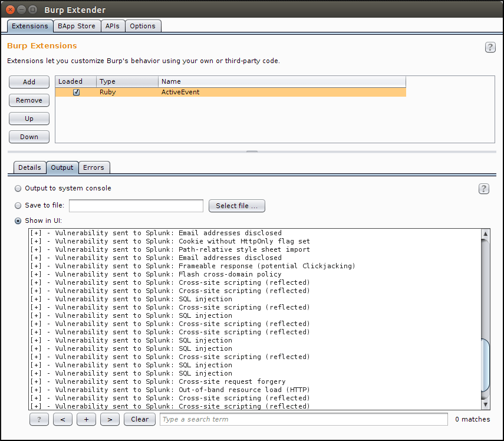Image resolution: width=504 pixels, height=441 pixels.
Task: Clear the output log
Action: [140, 419]
